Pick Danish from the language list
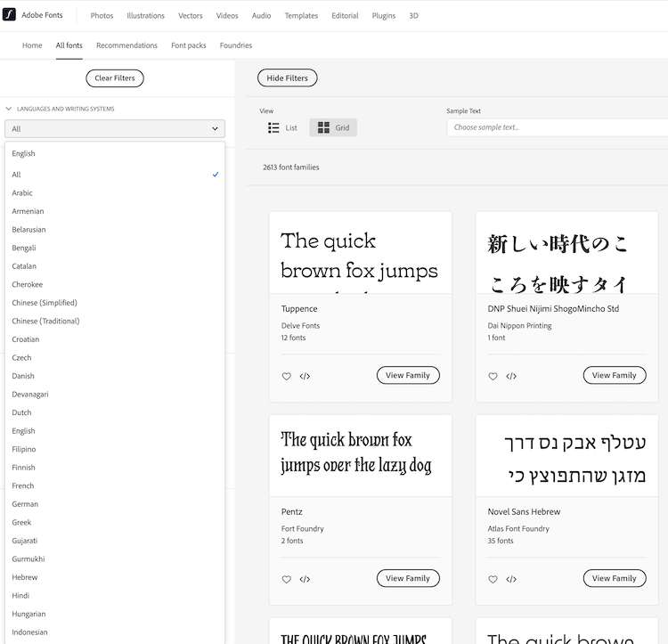 click(x=115, y=376)
